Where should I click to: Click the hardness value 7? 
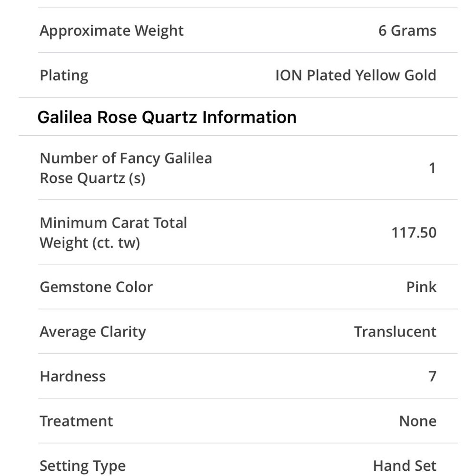click(x=432, y=377)
